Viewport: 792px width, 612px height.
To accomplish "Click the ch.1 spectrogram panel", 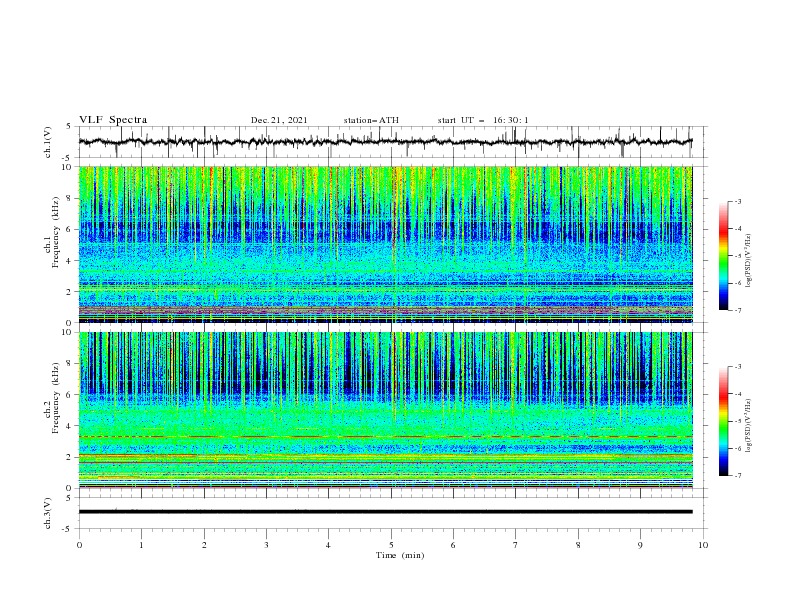I will 385,244.
